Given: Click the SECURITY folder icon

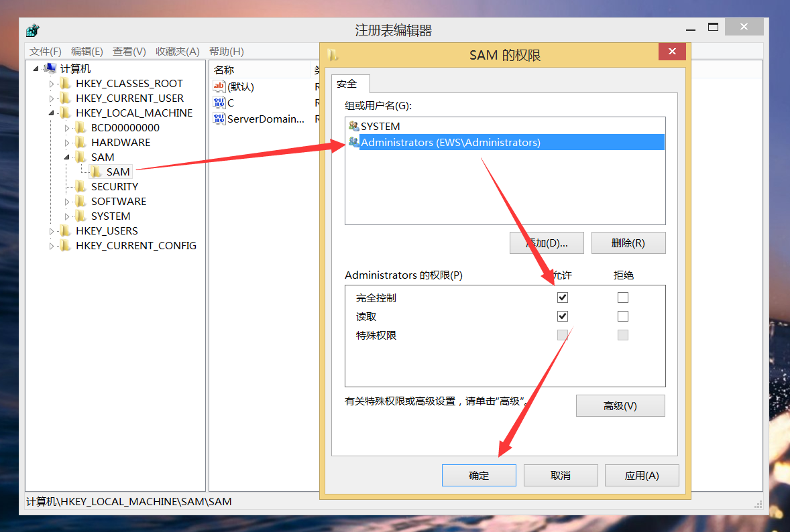Looking at the screenshot, I should (80, 187).
